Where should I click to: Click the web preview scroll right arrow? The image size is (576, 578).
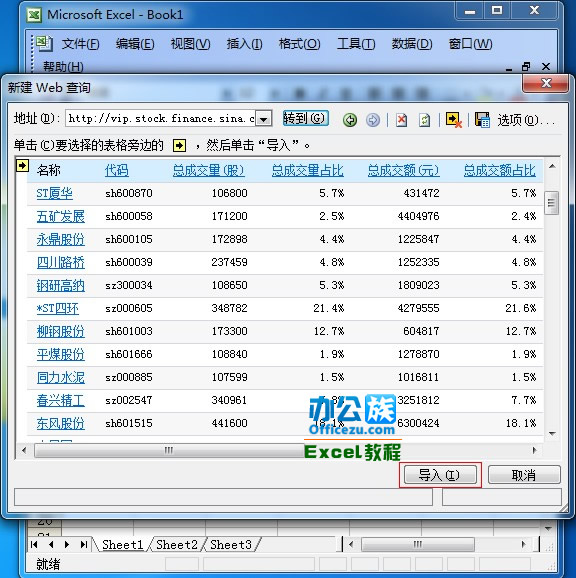[535, 450]
